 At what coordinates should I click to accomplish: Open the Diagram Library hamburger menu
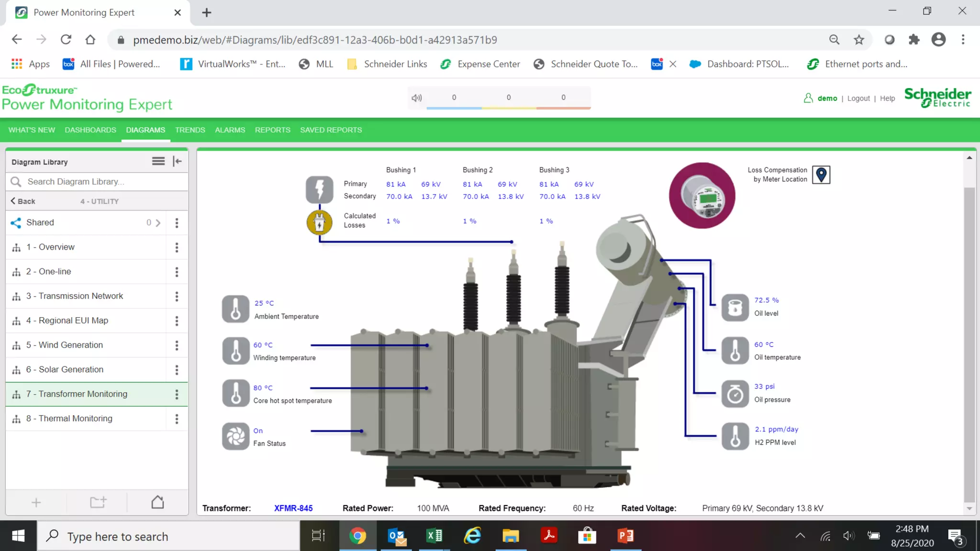[x=158, y=162]
